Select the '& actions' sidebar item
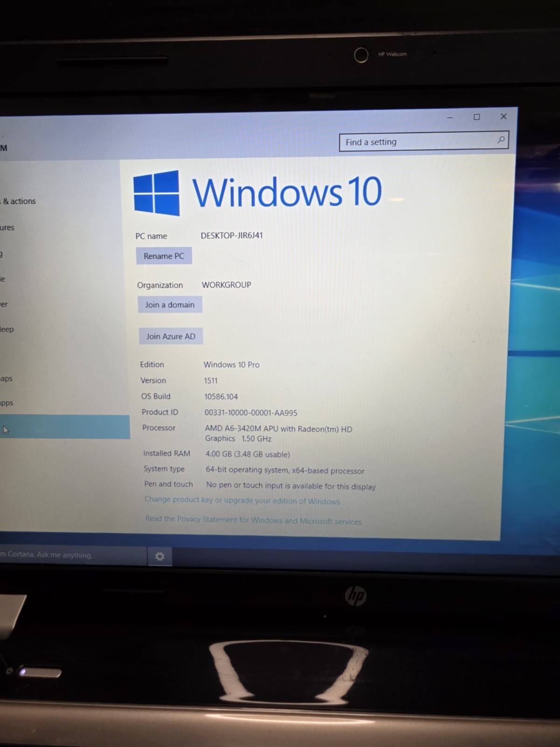Image resolution: width=560 pixels, height=747 pixels. pyautogui.click(x=19, y=201)
